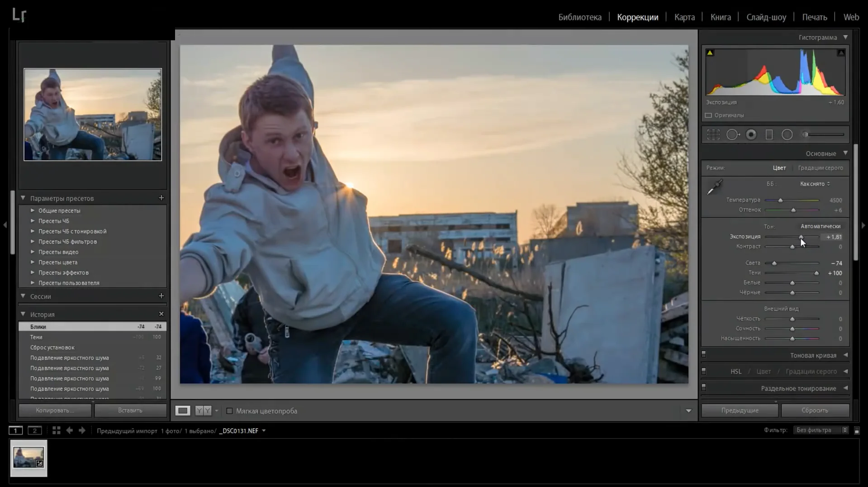This screenshot has width=868, height=487.
Task: Click Вставить button
Action: [130, 411]
